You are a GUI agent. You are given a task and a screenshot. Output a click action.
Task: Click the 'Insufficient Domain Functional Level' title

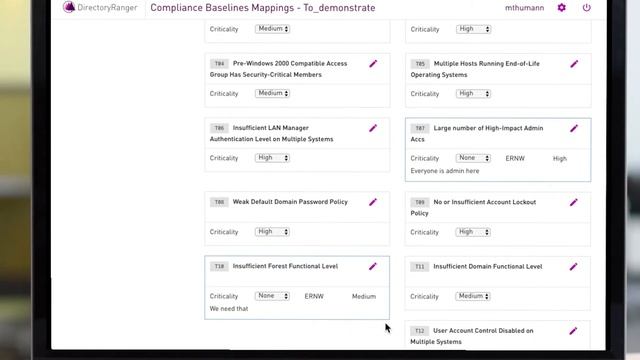tap(488, 267)
